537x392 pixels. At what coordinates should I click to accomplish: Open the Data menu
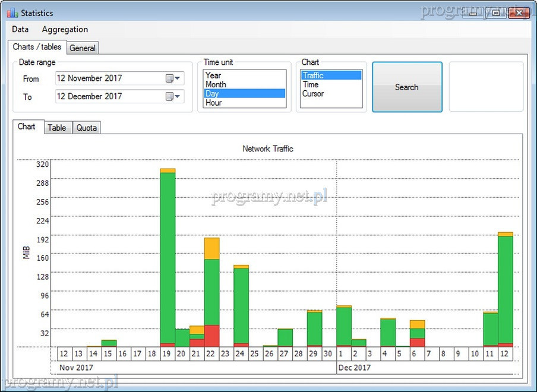tap(20, 29)
